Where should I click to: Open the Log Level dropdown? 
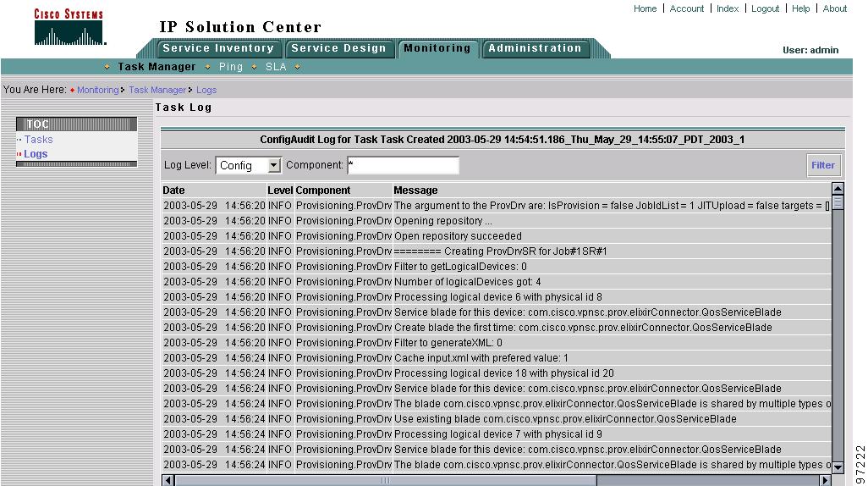coord(249,165)
